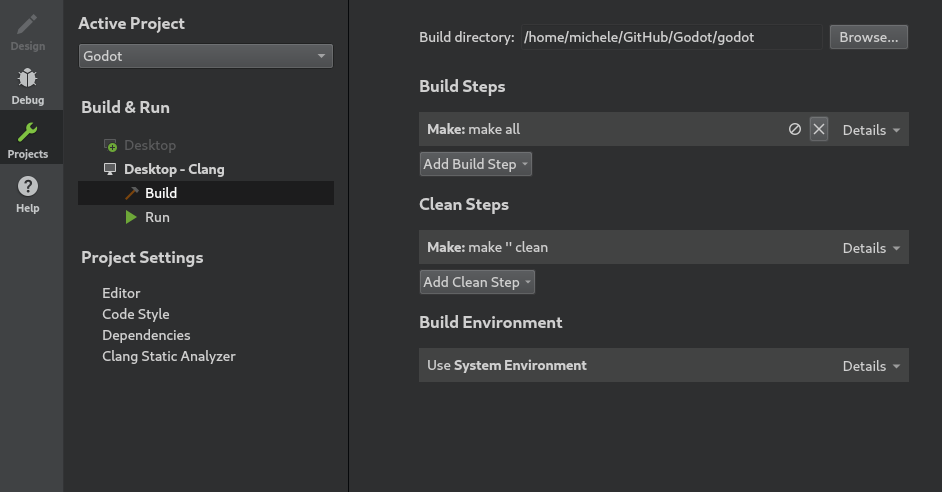Expand Details for the make clean step

(870, 248)
